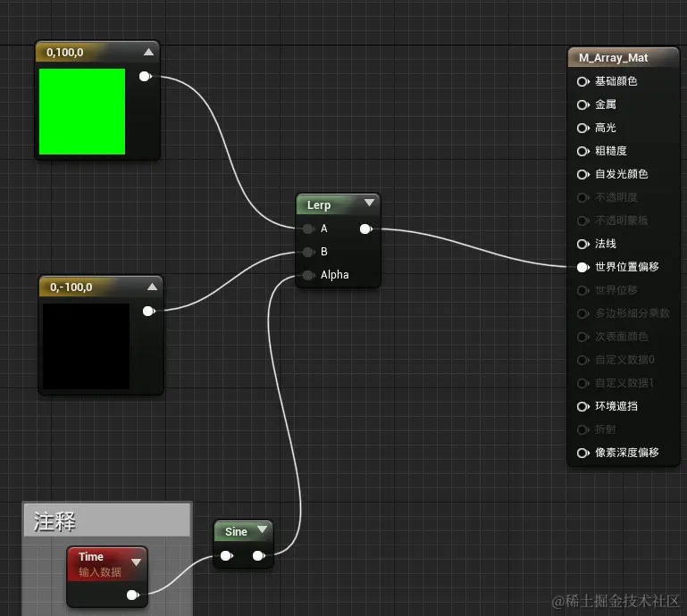Select the Lerp node title
Viewport: 687px width, 616px height.
[x=319, y=205]
